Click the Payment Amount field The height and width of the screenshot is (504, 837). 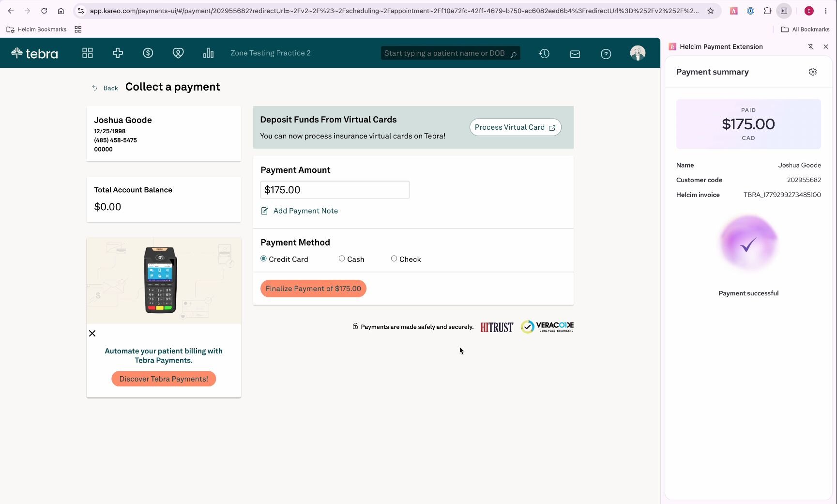pyautogui.click(x=335, y=190)
